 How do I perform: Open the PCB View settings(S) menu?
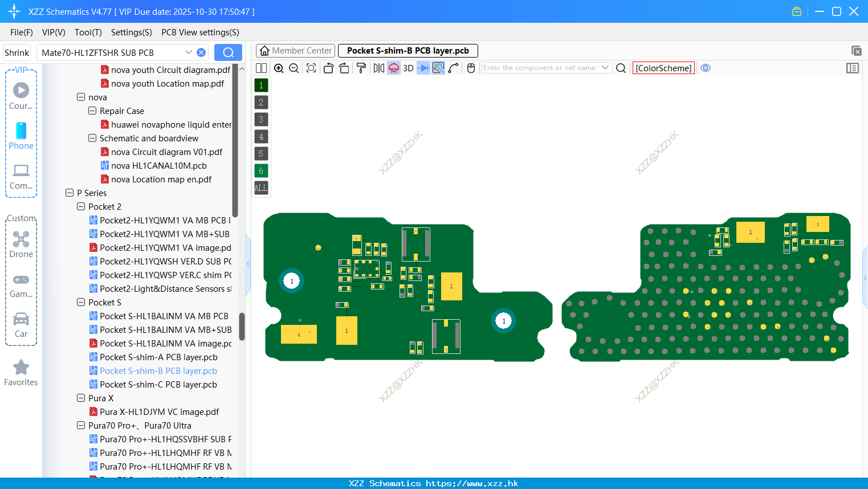(x=200, y=32)
